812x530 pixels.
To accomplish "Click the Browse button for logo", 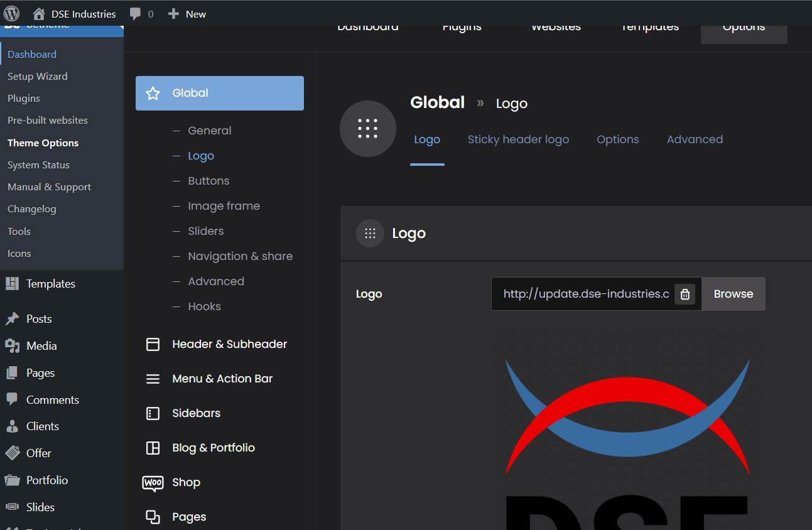I will click(734, 294).
